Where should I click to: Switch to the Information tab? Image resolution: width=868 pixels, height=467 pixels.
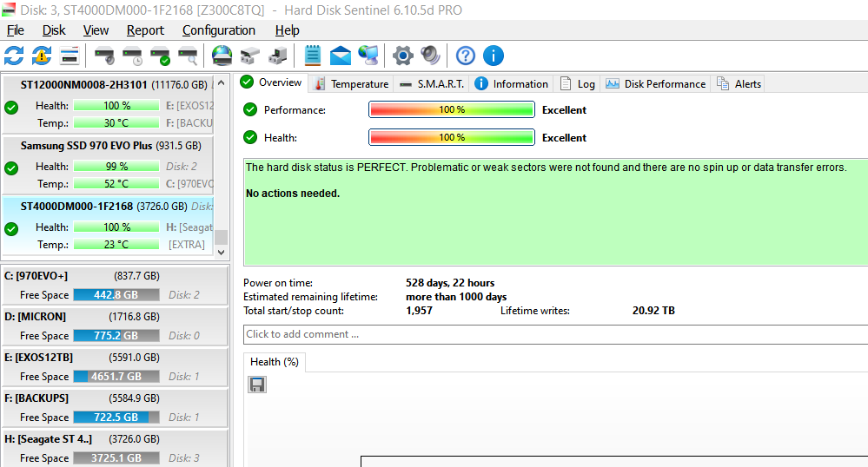[x=512, y=83]
